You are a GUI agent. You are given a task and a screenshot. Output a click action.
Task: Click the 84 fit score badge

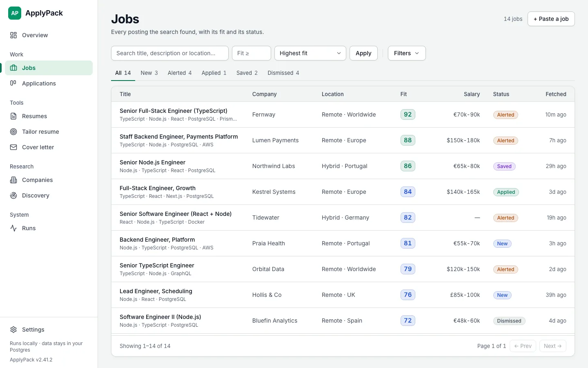[408, 192]
